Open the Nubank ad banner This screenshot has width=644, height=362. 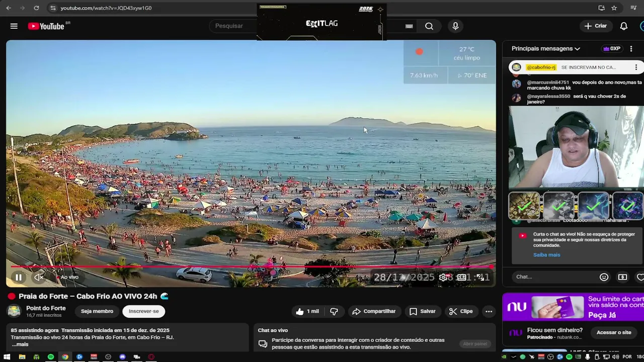click(x=573, y=307)
